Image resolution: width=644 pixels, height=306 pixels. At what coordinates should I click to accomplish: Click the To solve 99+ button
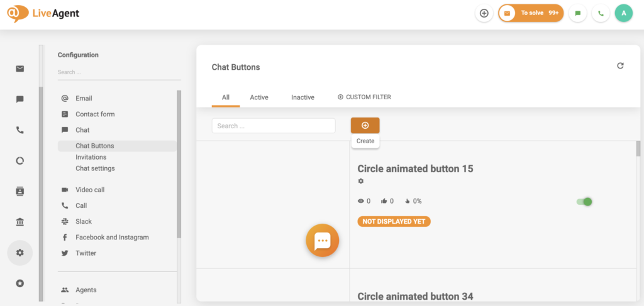(530, 13)
